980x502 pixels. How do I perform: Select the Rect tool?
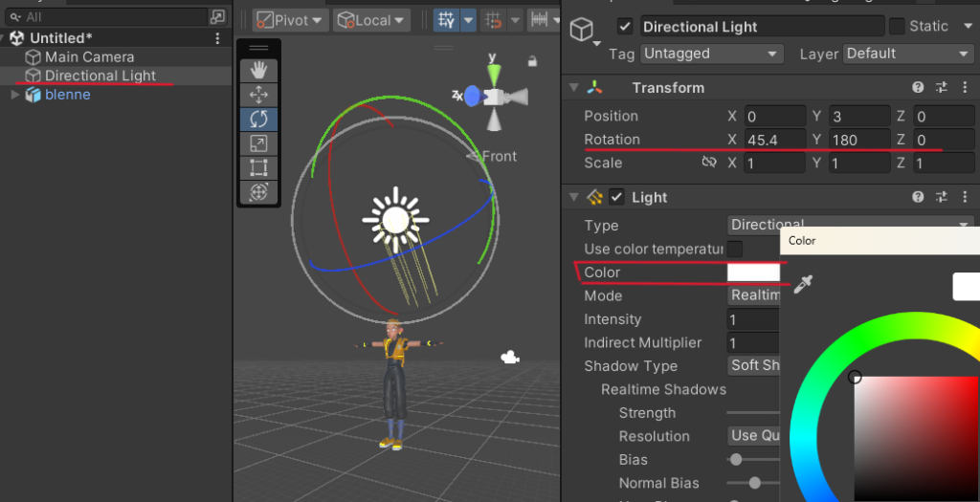click(x=258, y=168)
